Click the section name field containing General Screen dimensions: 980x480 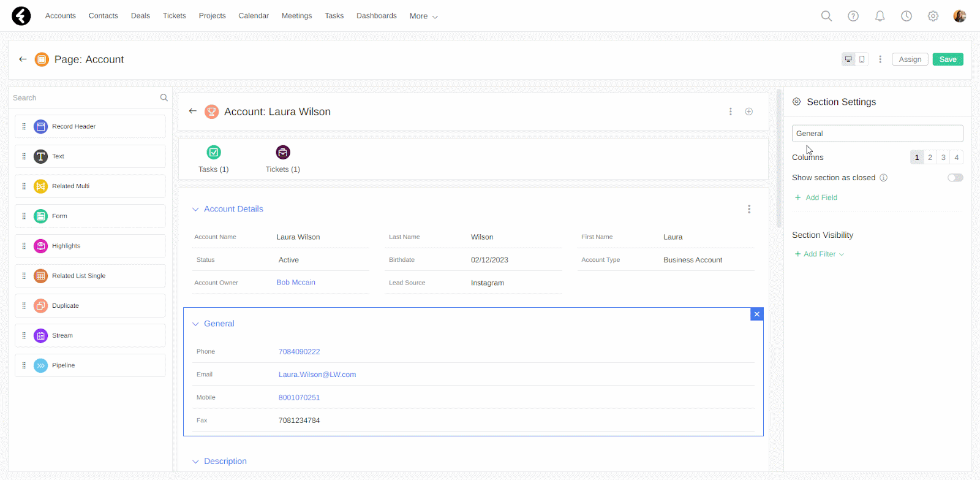(x=878, y=134)
